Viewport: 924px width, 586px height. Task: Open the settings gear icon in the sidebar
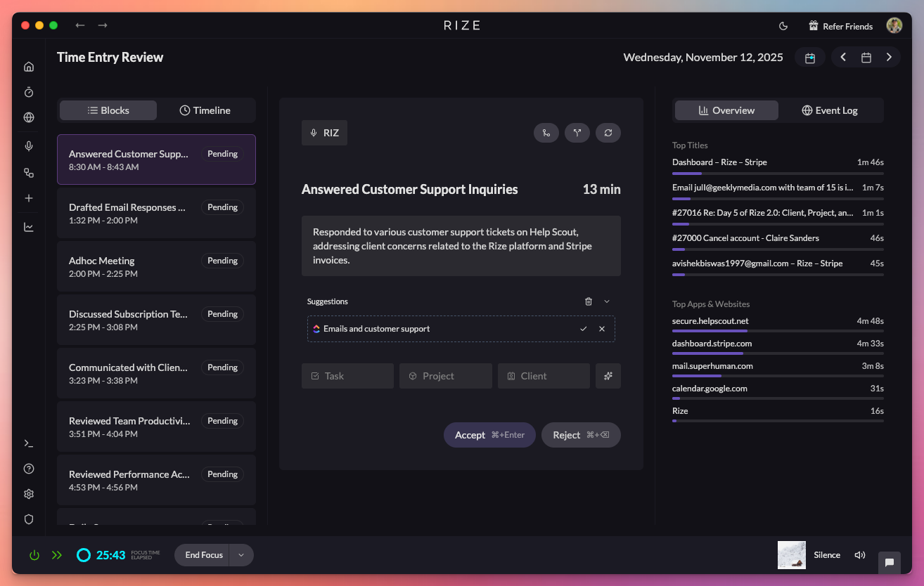coord(29,494)
